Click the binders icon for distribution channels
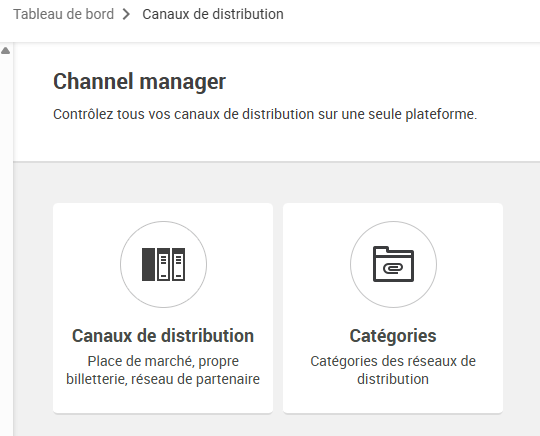Viewport: 540px width, 436px height. (163, 264)
